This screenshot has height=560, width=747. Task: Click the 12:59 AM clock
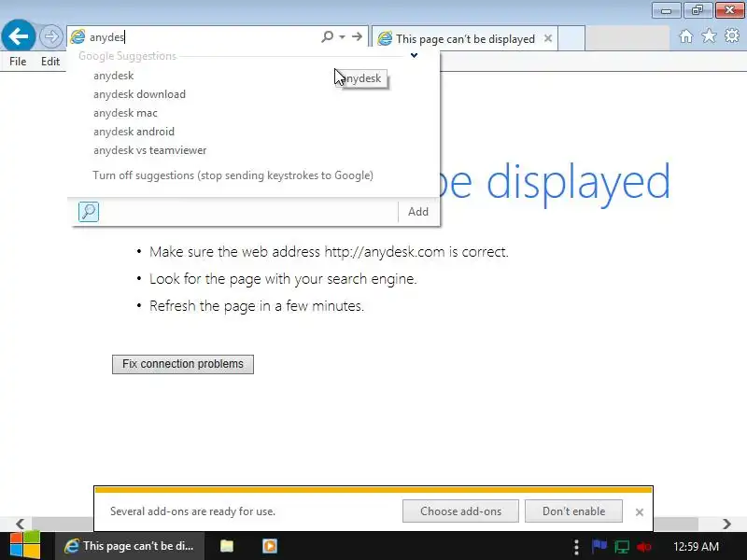tap(696, 546)
